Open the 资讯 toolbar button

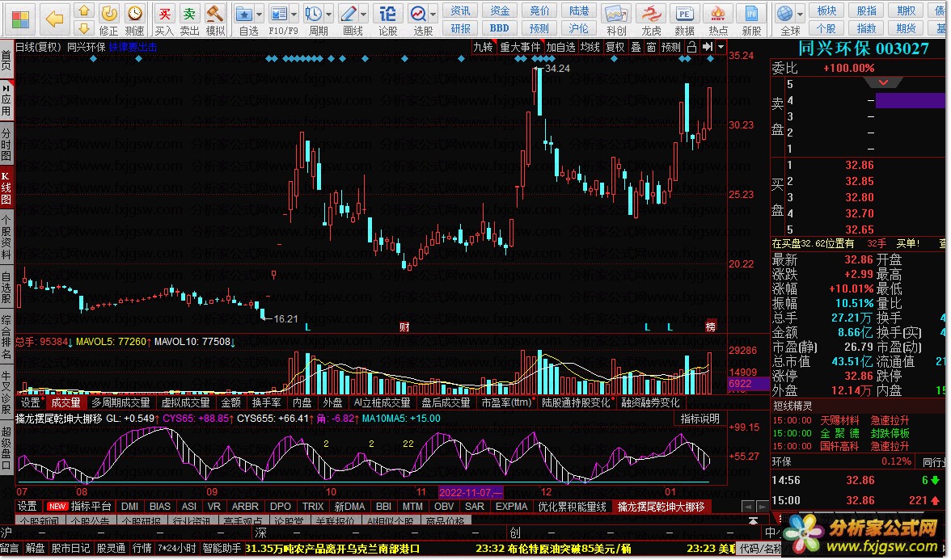[x=460, y=11]
